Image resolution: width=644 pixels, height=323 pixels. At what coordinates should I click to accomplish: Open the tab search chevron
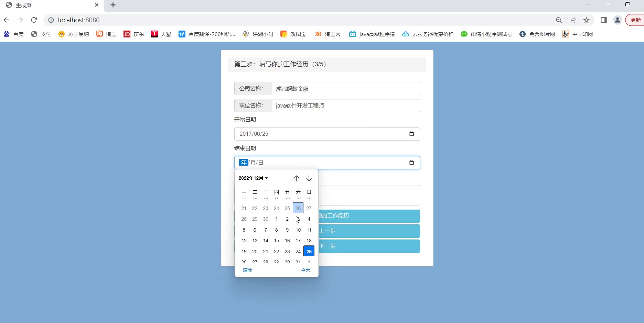[588, 4]
